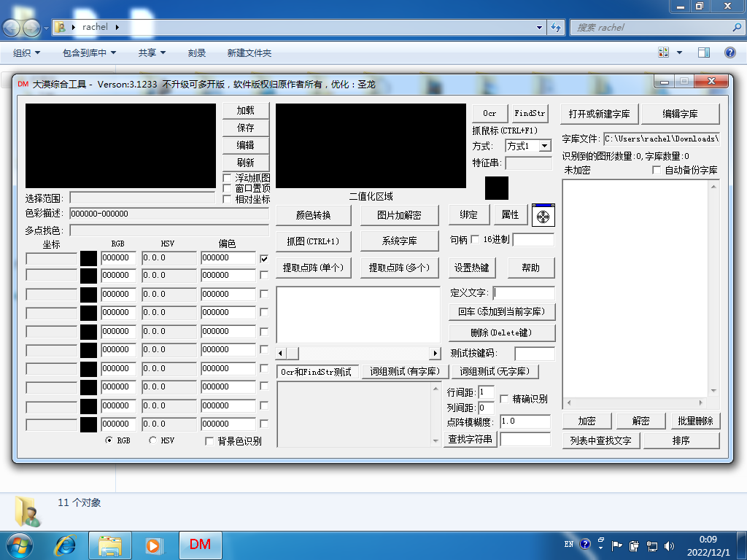Image resolution: width=747 pixels, height=560 pixels.
Task: Click the Explorer help question mark icon
Action: coord(729,52)
